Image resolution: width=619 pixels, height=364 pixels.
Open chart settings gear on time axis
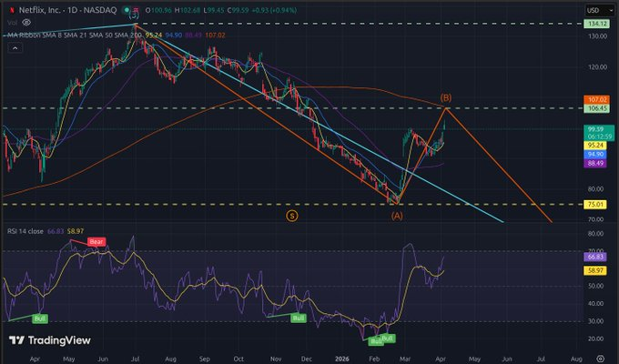(600, 359)
